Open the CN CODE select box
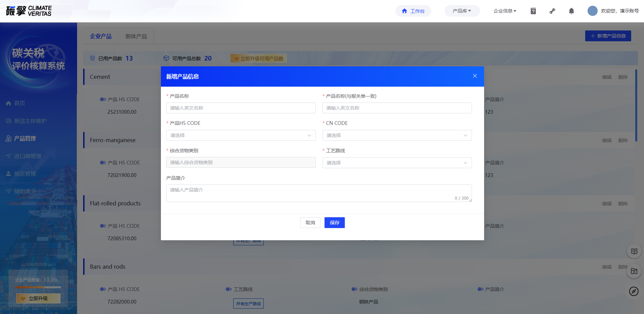The height and width of the screenshot is (314, 644). (x=397, y=135)
